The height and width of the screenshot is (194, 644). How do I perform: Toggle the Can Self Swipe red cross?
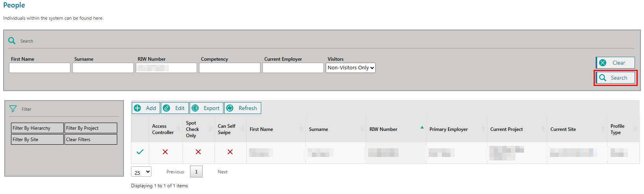(x=230, y=152)
